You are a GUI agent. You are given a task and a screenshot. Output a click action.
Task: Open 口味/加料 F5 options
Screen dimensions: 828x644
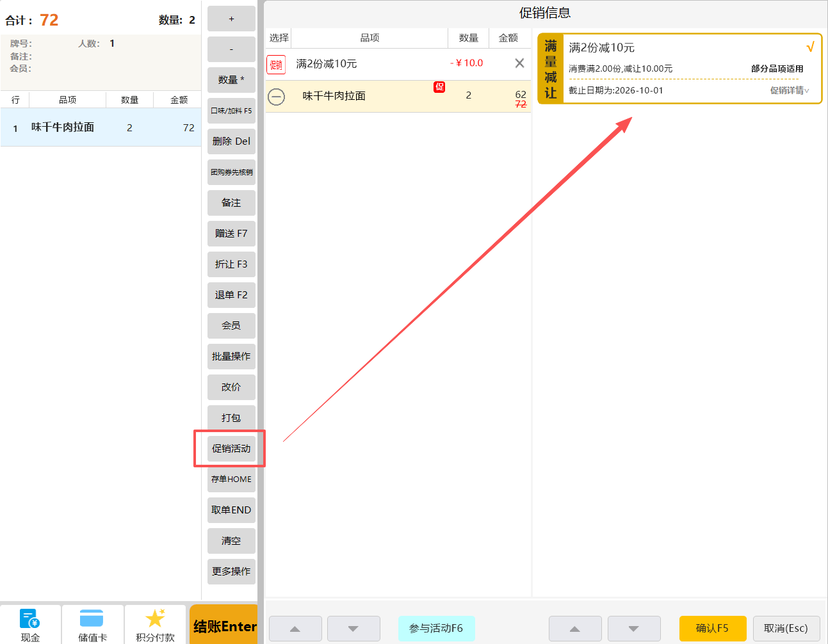231,111
